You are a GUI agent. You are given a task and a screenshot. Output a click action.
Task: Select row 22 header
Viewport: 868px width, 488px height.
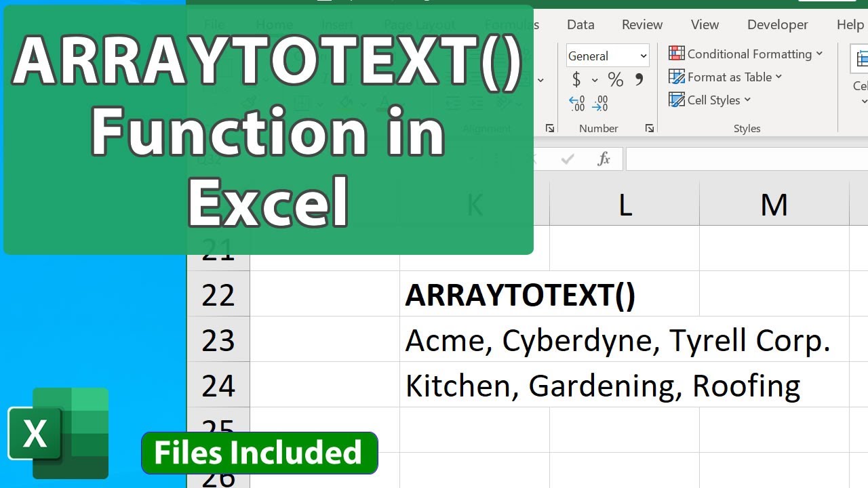[x=218, y=294]
